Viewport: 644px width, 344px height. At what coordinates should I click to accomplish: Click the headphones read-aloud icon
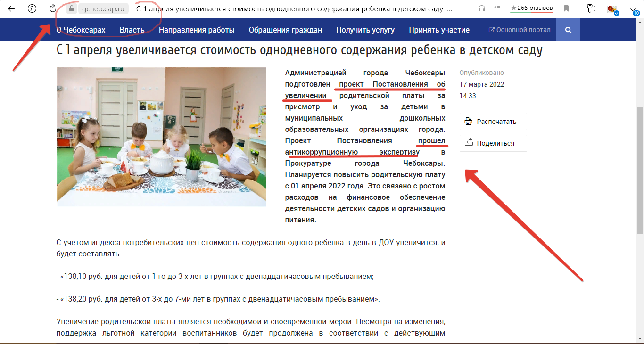click(x=482, y=8)
